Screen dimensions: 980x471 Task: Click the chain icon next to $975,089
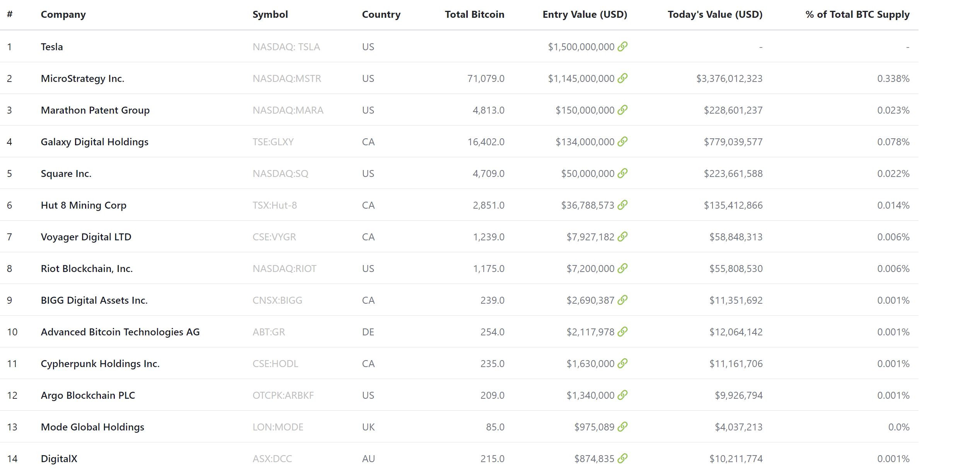(x=622, y=427)
